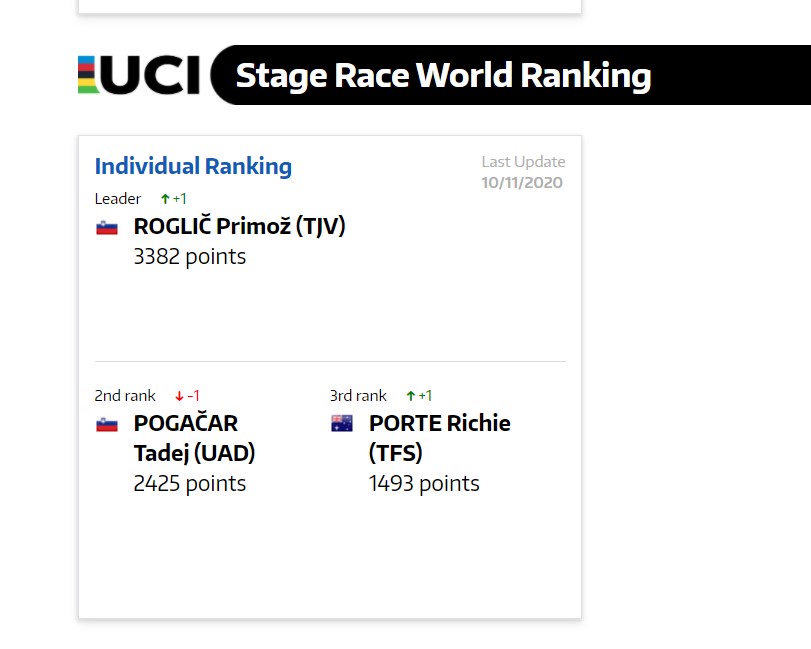The width and height of the screenshot is (811, 649).
Task: Click the Leader label
Action: coord(118,199)
